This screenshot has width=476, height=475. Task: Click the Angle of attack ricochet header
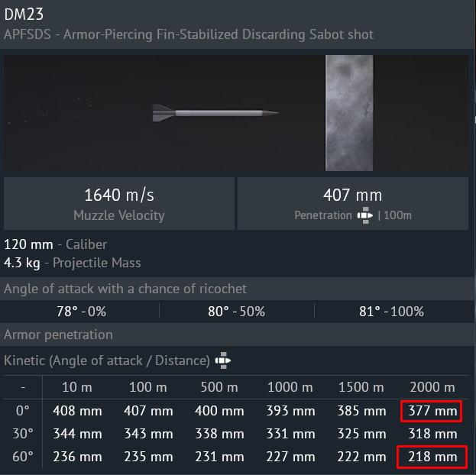tap(125, 289)
